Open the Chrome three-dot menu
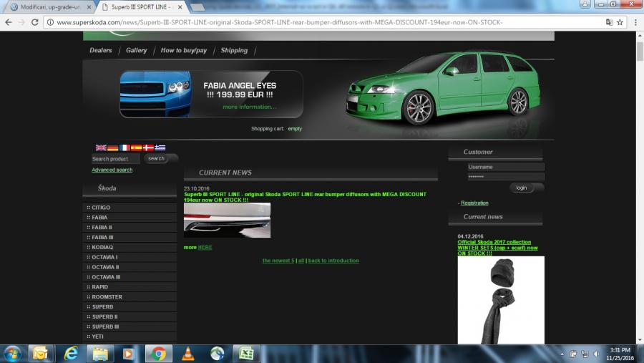The width and height of the screenshot is (644, 363). [x=635, y=22]
